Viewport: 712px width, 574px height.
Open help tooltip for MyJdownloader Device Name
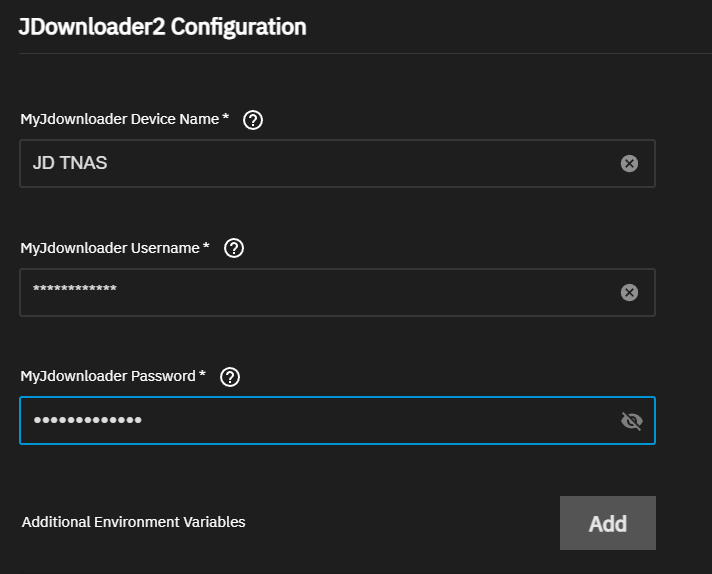click(253, 120)
